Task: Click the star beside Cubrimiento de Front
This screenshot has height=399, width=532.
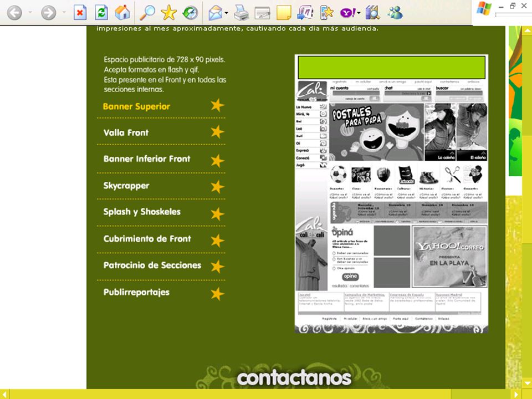Action: (217, 241)
